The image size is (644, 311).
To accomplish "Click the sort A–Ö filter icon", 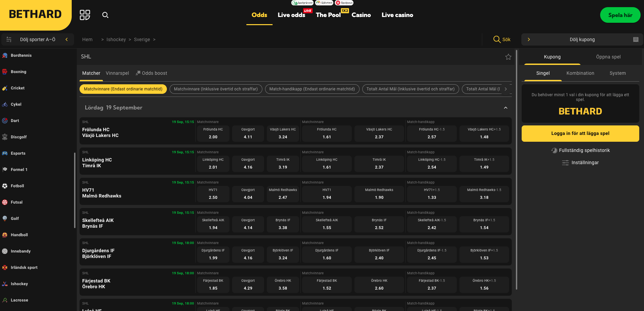I will (x=9, y=39).
